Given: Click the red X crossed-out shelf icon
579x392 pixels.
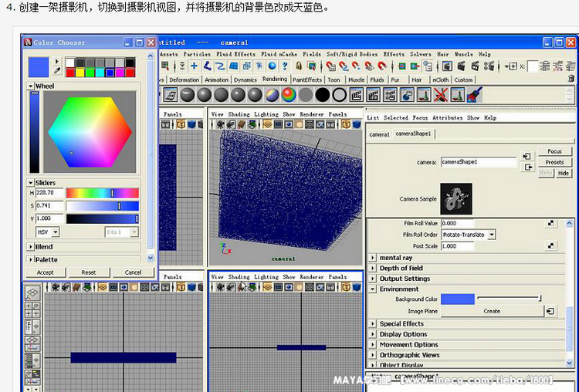Looking at the screenshot, I should point(441,95).
